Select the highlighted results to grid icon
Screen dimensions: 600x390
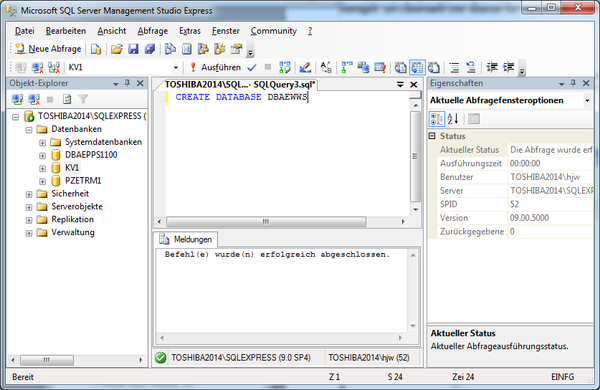coord(417,68)
